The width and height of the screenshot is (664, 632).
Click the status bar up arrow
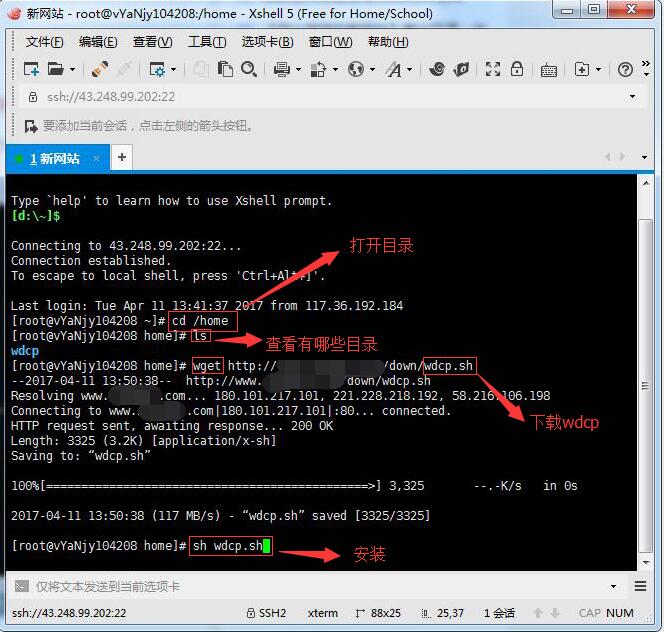538,613
